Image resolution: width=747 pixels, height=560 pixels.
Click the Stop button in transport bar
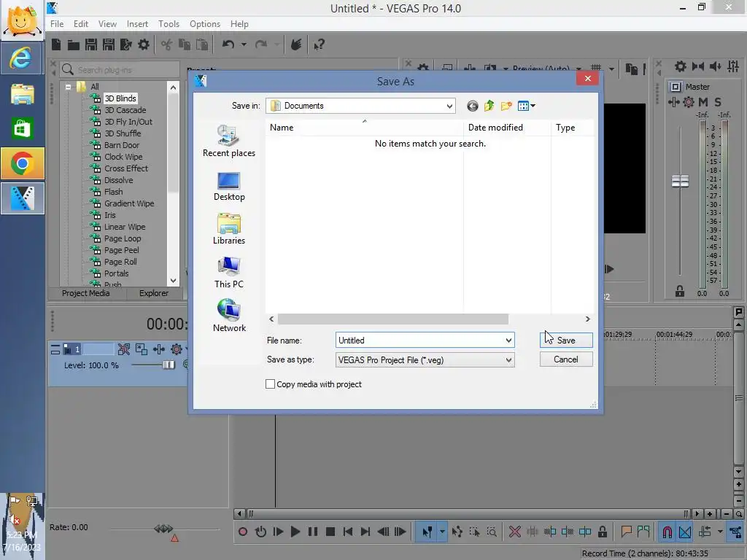(x=330, y=532)
